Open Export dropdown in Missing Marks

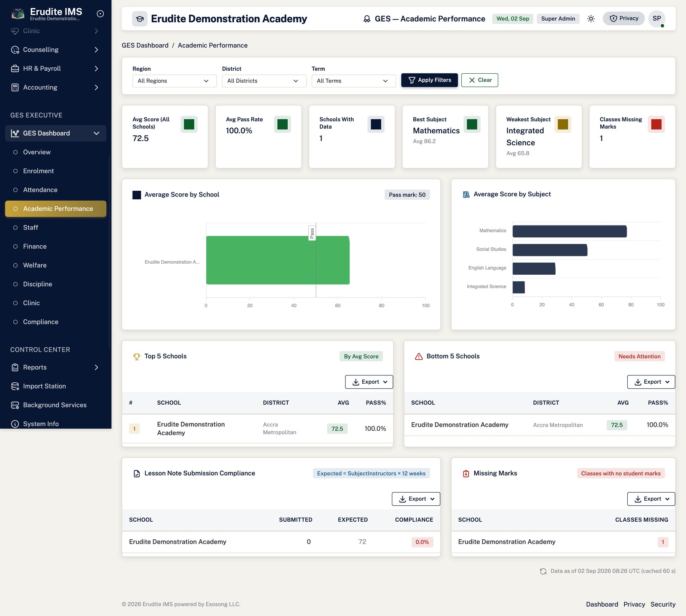point(651,499)
